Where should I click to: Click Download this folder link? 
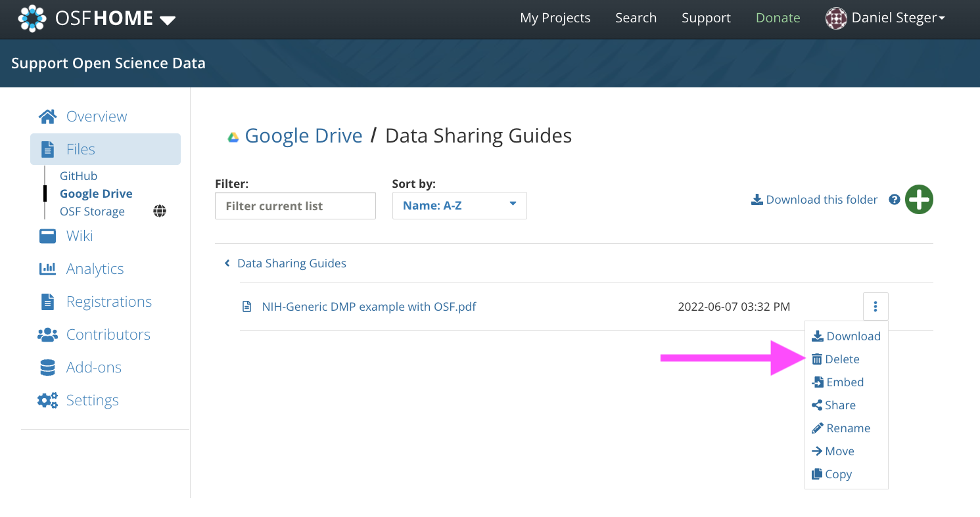tap(814, 200)
